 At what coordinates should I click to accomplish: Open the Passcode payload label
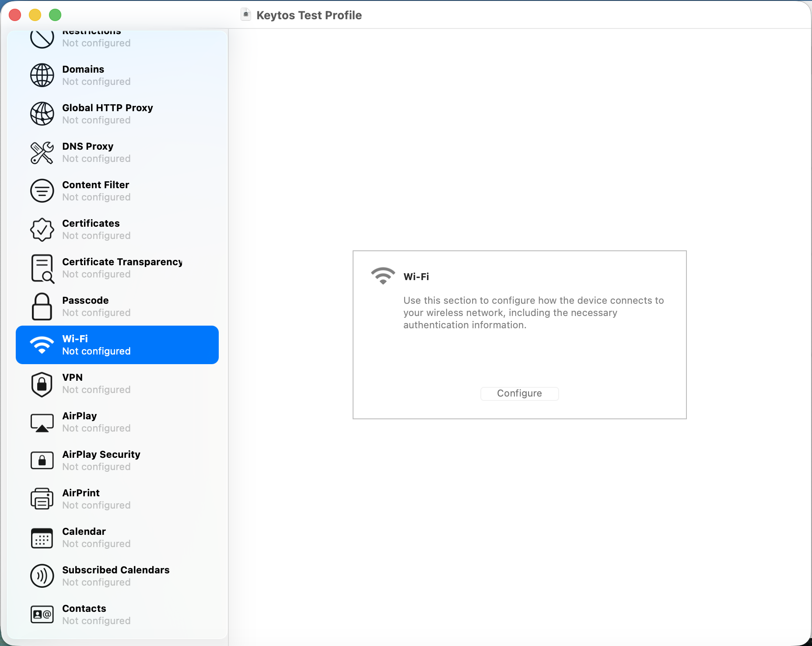click(85, 300)
